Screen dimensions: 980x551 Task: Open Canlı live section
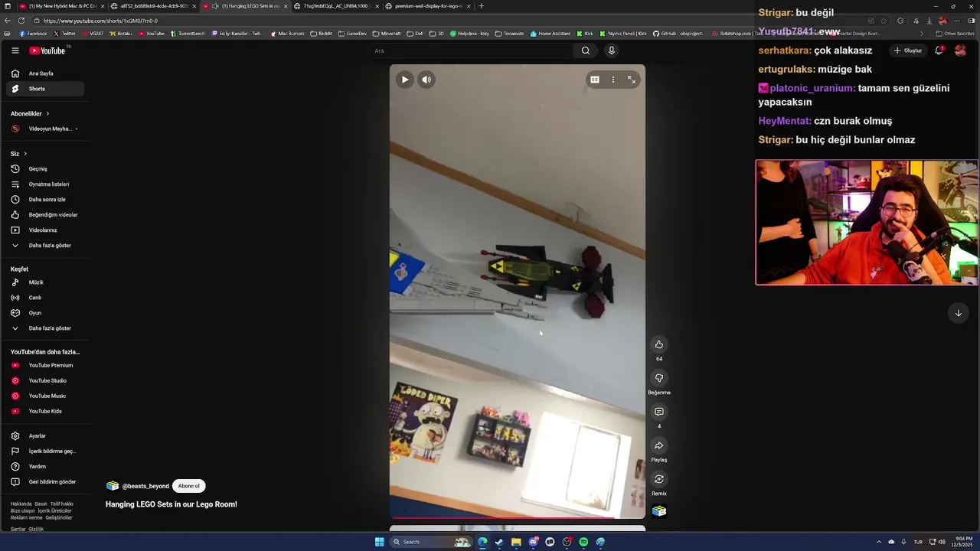(45, 298)
